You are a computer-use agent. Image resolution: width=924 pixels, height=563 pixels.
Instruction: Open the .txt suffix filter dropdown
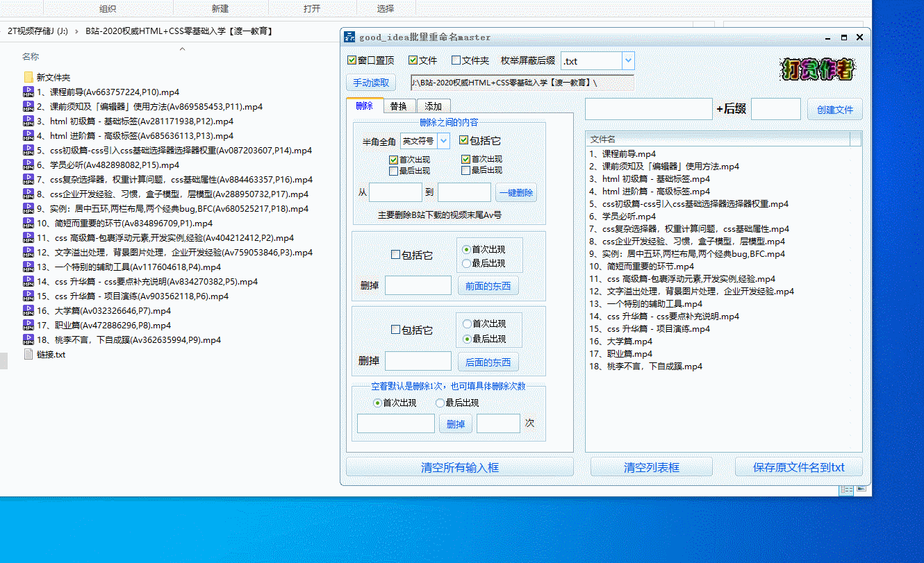[628, 61]
